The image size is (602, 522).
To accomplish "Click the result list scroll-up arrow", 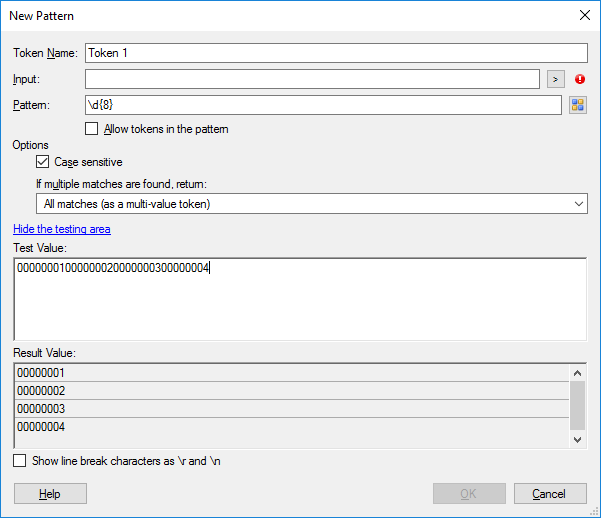I will tap(577, 373).
